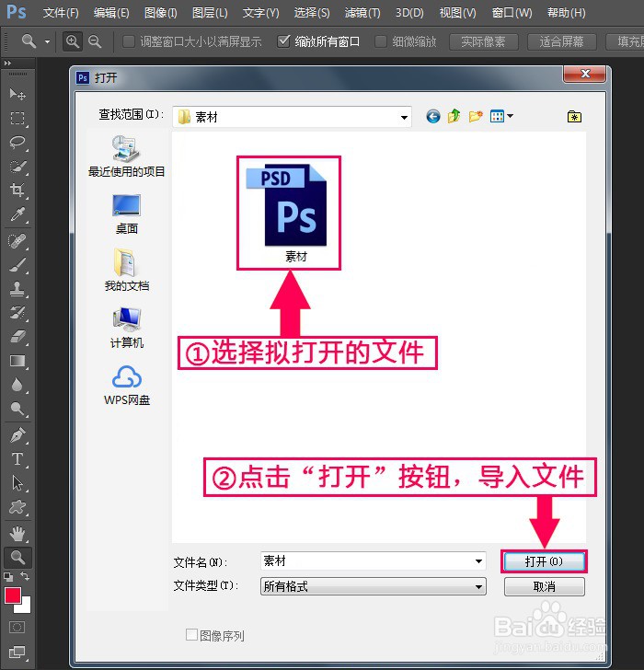Enable 调整窗口大小以满屏显示 checkbox
The height and width of the screenshot is (670, 644).
click(x=129, y=41)
